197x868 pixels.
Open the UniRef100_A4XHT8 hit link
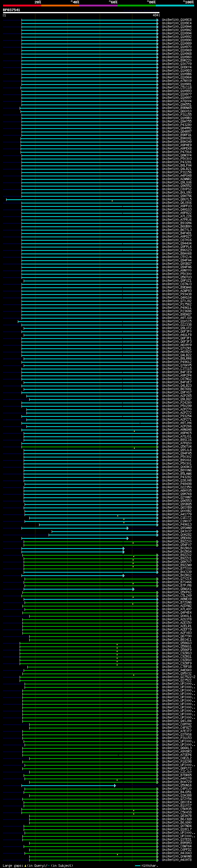(177, 860)
